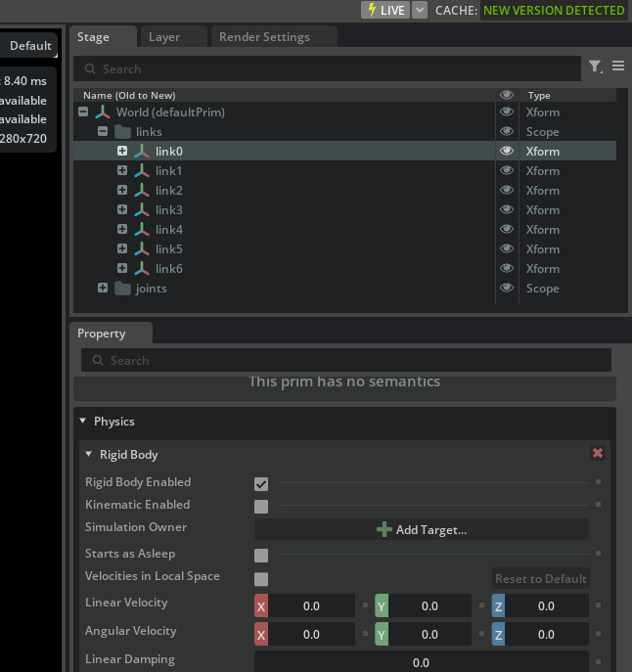Click the joints scope folder icon
Screen dimensions: 632x672
(x=122, y=289)
